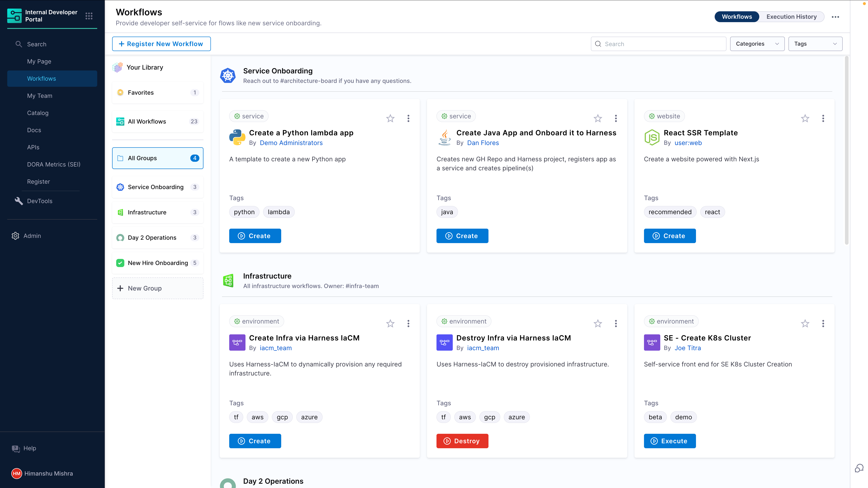This screenshot has height=488, width=868.
Task: Click the Register New Workflow button
Action: (161, 43)
